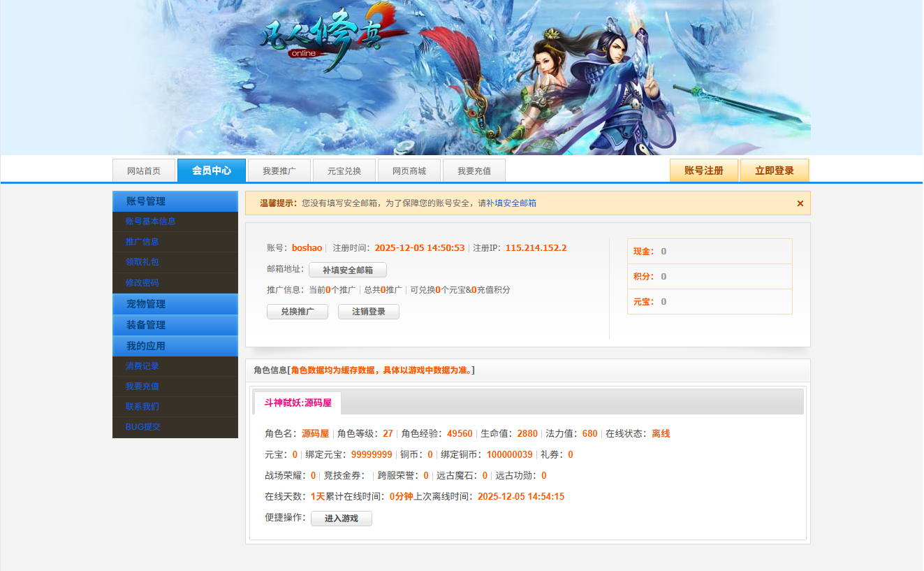Enter the game via the 进入游戏 button
This screenshot has width=924, height=571.
pyautogui.click(x=341, y=519)
